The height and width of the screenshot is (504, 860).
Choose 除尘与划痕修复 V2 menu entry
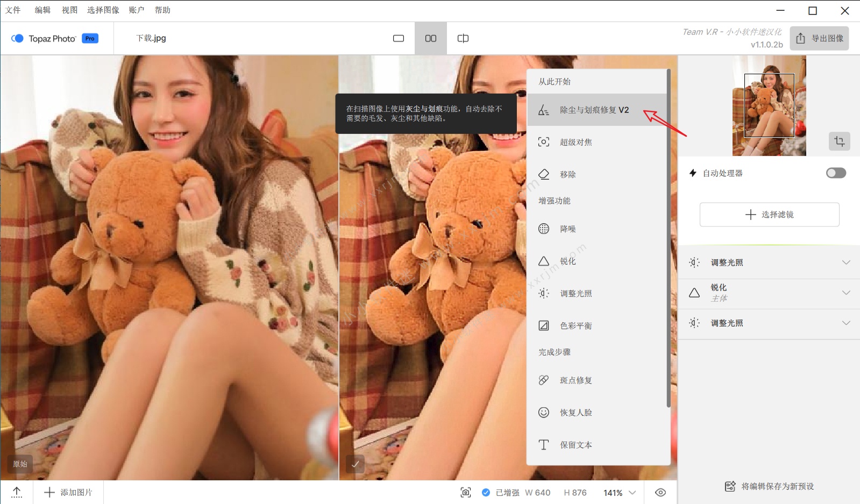point(597,110)
